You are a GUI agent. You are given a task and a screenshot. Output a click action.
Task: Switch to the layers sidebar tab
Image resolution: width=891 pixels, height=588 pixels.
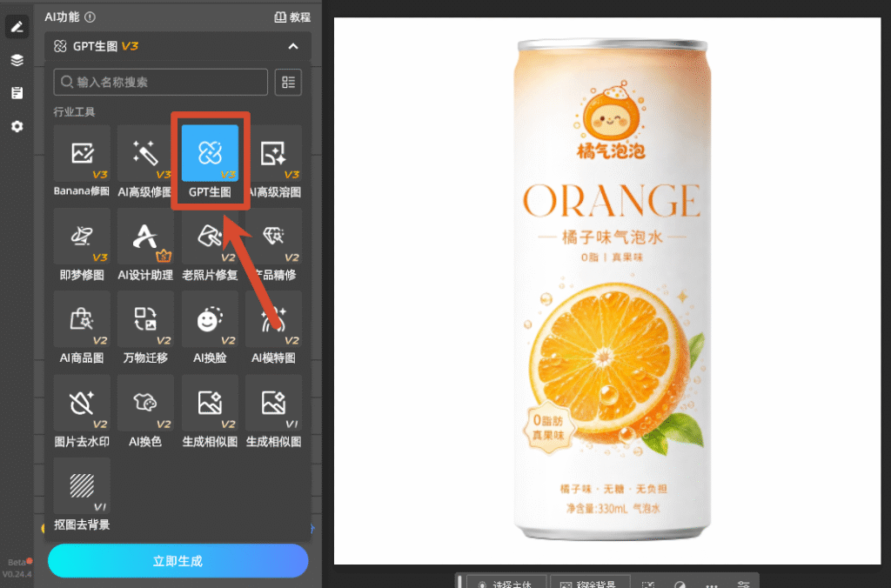(17, 60)
